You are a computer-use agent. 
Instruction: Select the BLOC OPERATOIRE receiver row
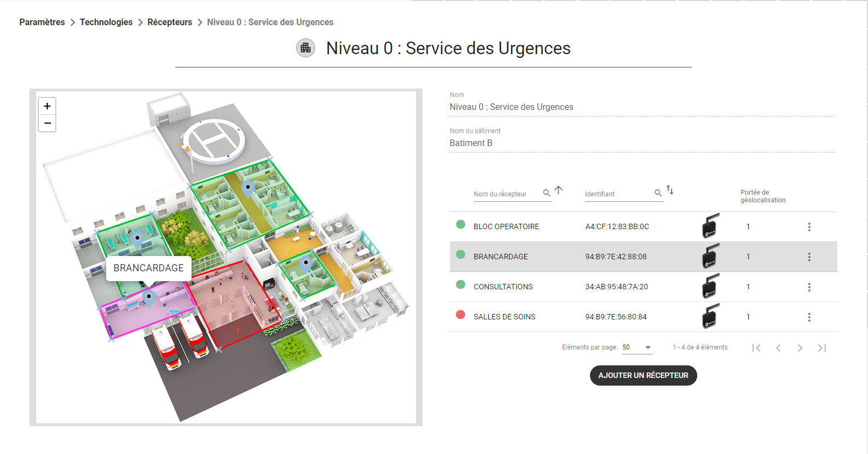point(644,226)
